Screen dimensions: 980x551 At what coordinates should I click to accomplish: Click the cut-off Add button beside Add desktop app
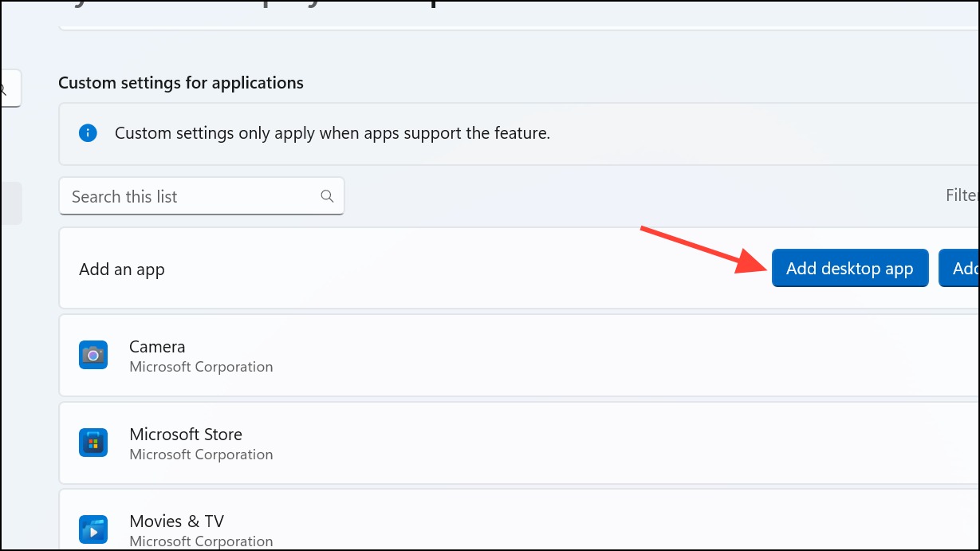[x=959, y=269]
